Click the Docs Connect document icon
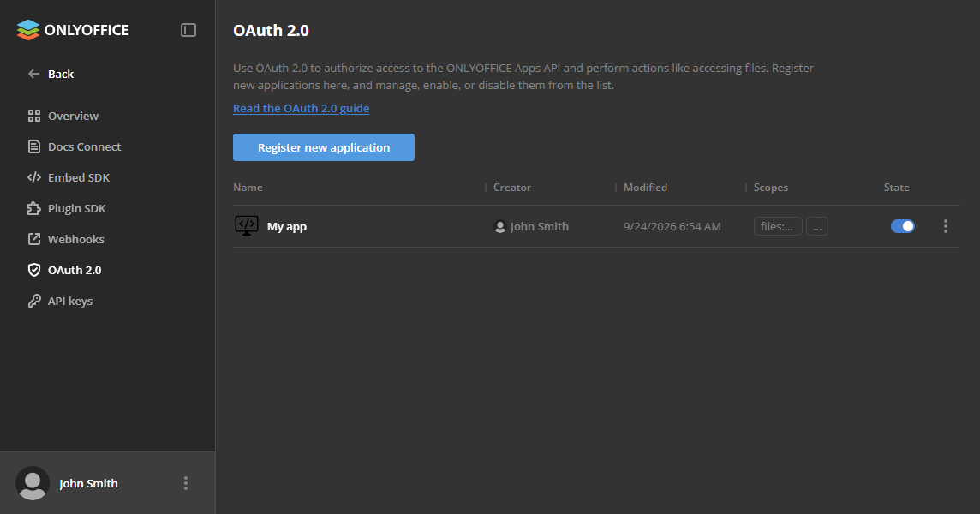Viewport: 980px width, 514px height. [x=33, y=146]
